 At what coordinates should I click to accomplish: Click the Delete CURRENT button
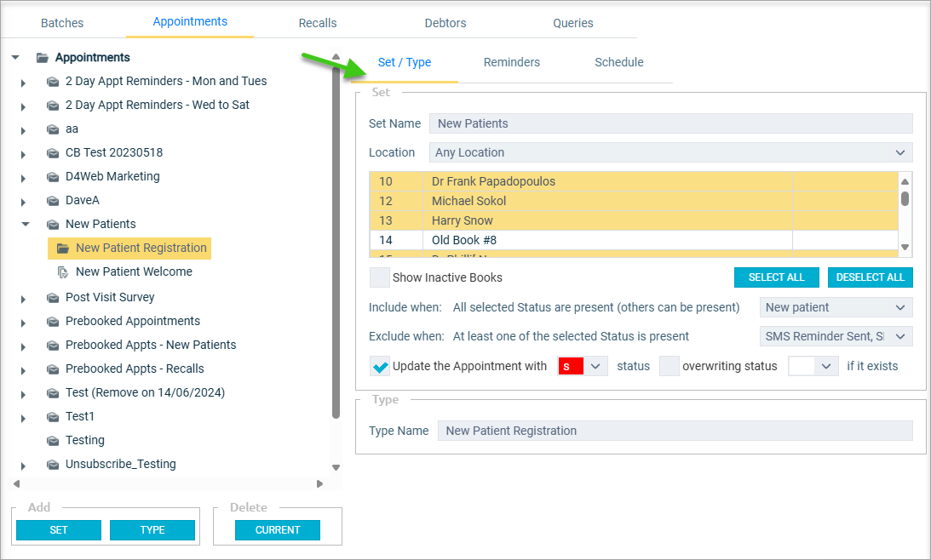click(278, 529)
